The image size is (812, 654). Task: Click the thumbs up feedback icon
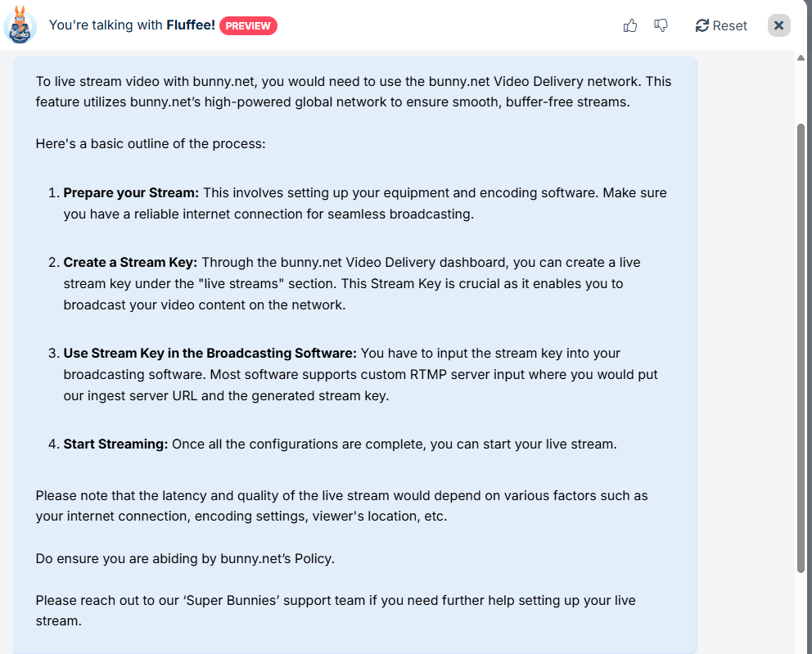(x=629, y=25)
